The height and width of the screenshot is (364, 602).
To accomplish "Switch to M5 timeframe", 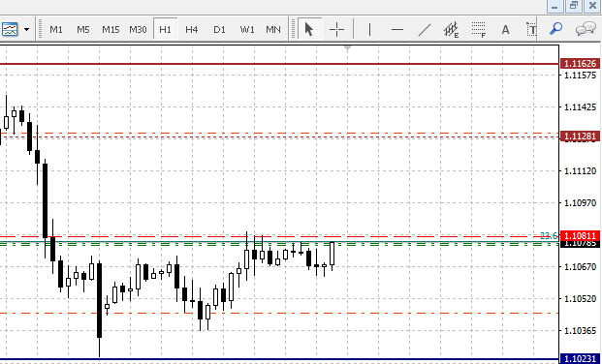I will 83,29.
